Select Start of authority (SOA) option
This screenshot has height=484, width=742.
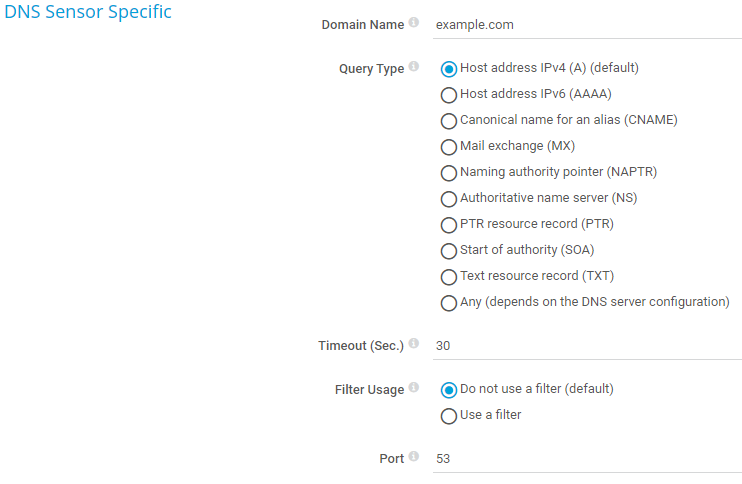449,251
